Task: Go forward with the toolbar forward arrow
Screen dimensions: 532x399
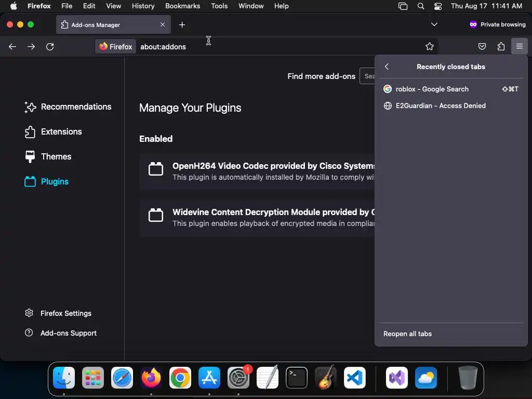Action: 31,46
